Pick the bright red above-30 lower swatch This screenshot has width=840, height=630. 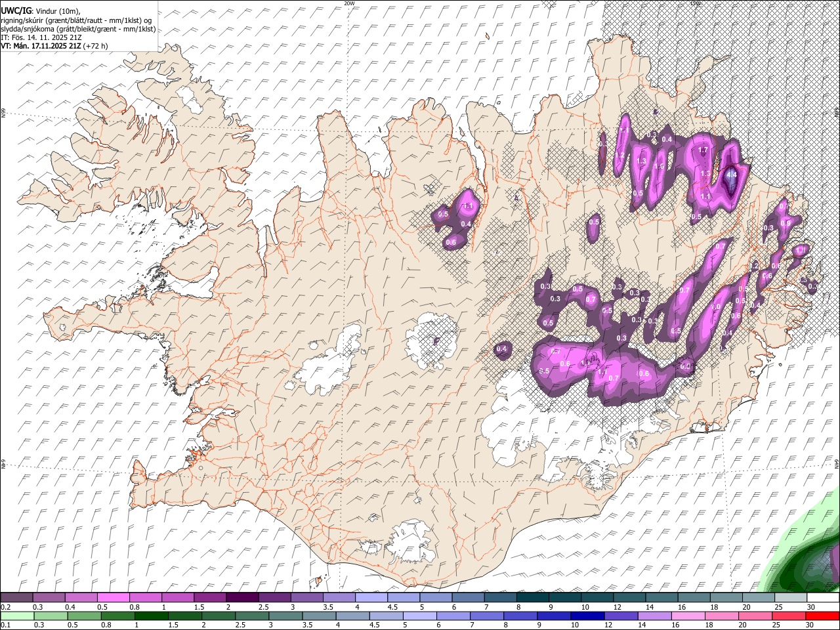pyautogui.click(x=823, y=616)
